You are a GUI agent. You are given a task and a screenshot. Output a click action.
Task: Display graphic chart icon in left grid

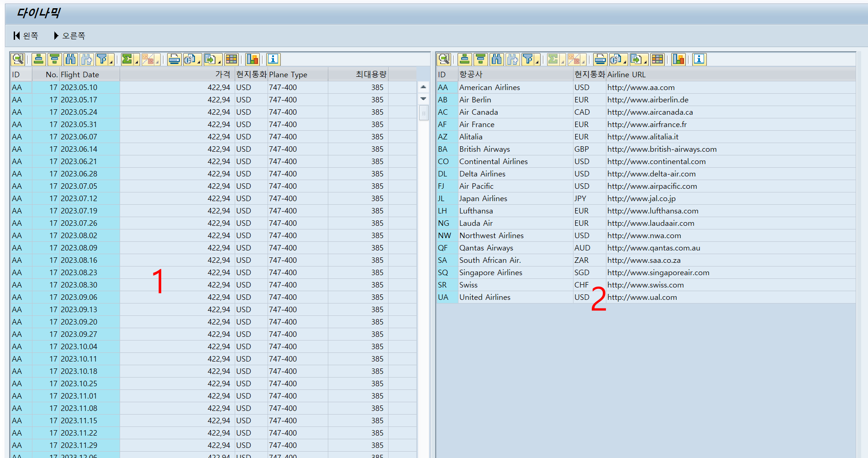(x=253, y=59)
